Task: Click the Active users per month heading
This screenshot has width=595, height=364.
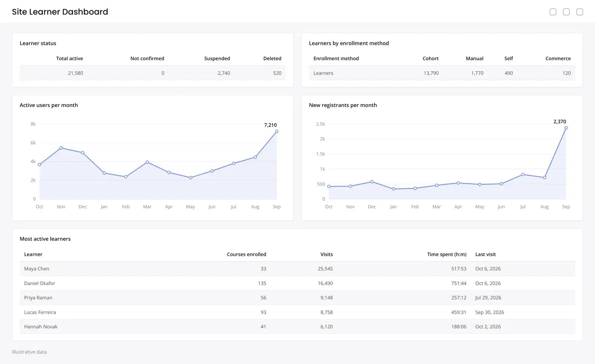Action: tap(49, 105)
